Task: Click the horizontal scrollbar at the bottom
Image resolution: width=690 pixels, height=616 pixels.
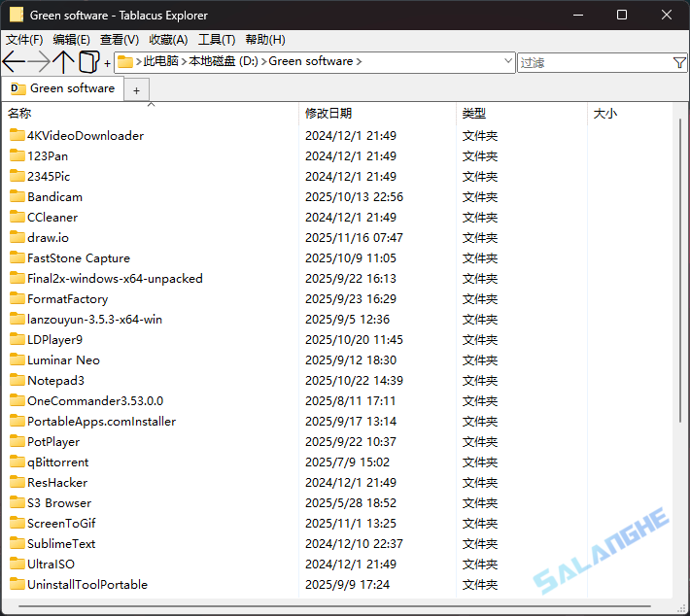Action: click(x=334, y=606)
